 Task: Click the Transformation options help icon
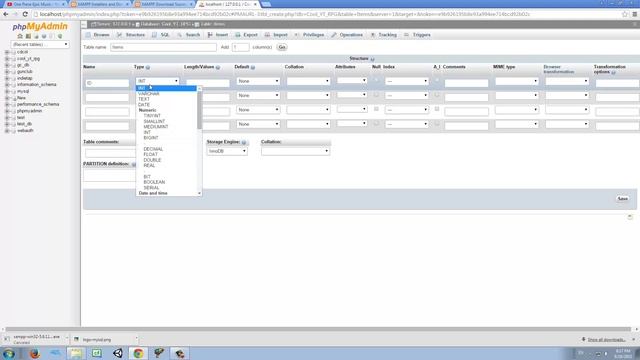pyautogui.click(x=613, y=72)
